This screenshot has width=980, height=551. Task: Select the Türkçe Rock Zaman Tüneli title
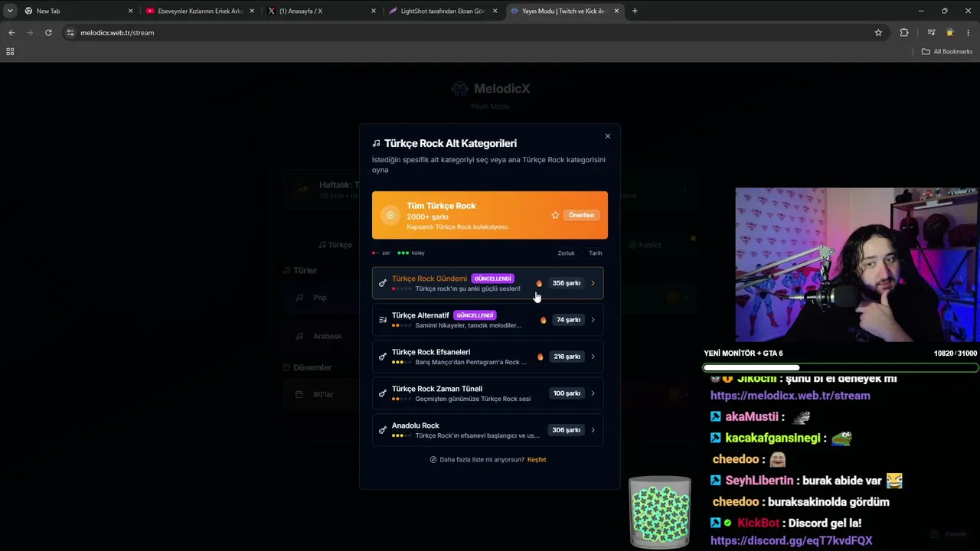pos(437,389)
